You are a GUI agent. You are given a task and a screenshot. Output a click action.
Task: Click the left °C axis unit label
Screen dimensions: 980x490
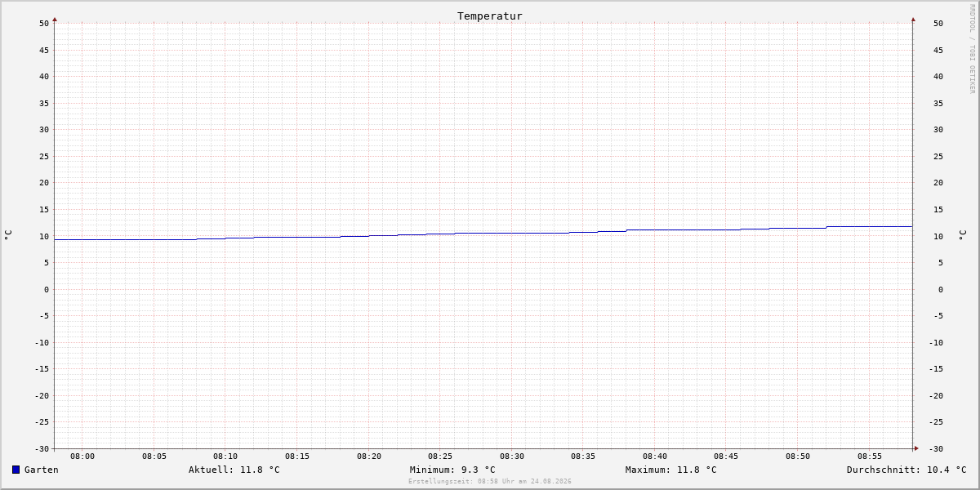pyautogui.click(x=8, y=235)
